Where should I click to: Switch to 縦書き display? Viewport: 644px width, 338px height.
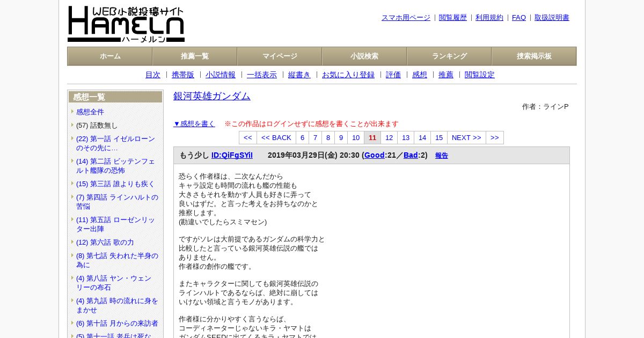[x=299, y=75]
